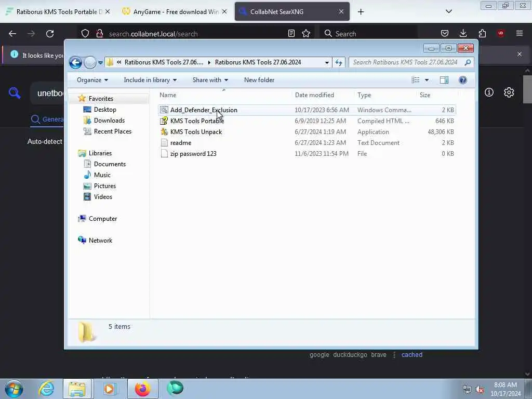The width and height of the screenshot is (532, 399).
Task: Click Firefox back arrow button
Action: click(x=12, y=34)
